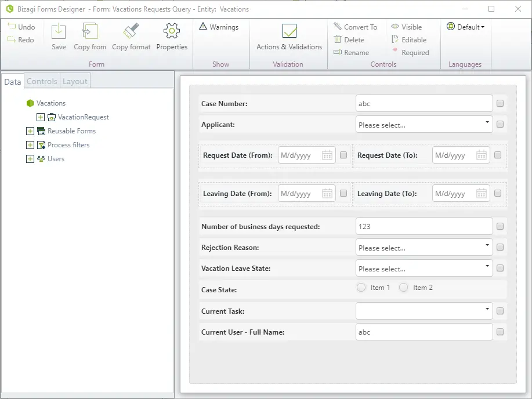532x399 pixels.
Task: Expand the VacationRequest tree node
Action: [41, 117]
